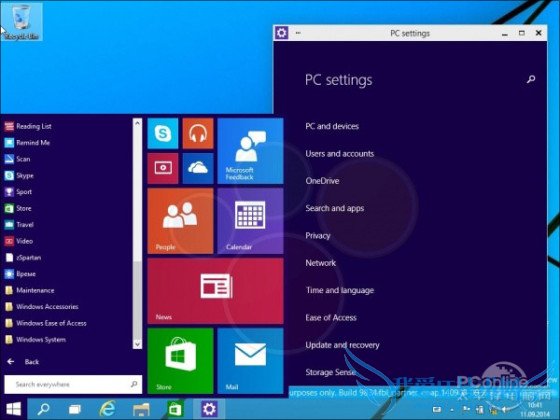This screenshot has width=560, height=420.
Task: Select Search and apps
Action: click(335, 208)
